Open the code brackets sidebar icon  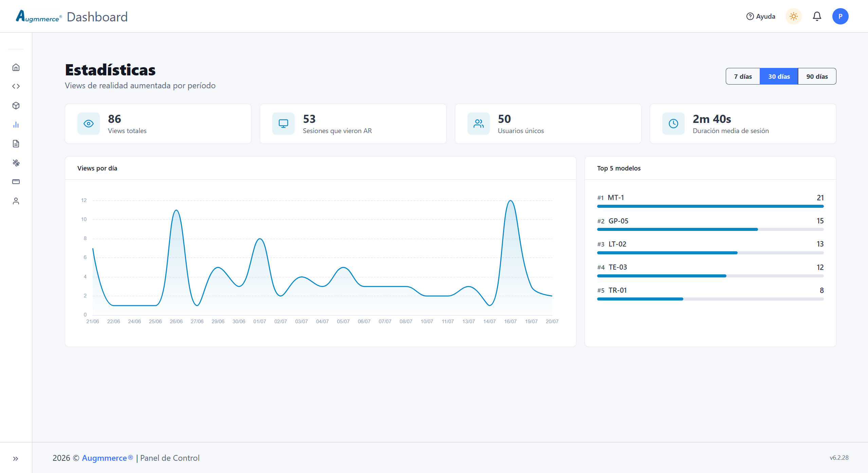tap(16, 86)
